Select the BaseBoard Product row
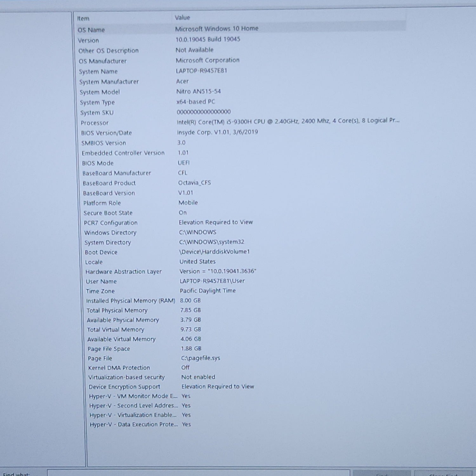The image size is (476, 476). [x=109, y=183]
